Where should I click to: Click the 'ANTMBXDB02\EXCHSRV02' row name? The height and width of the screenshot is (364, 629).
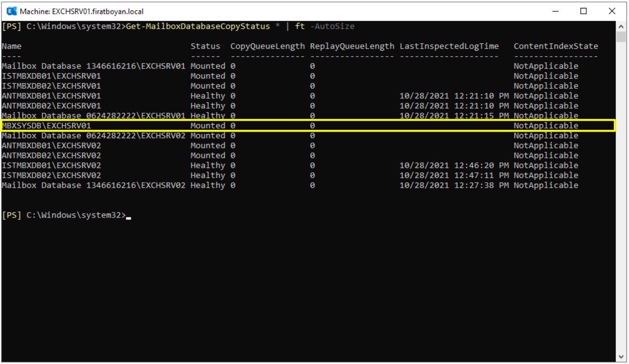[x=52, y=155]
